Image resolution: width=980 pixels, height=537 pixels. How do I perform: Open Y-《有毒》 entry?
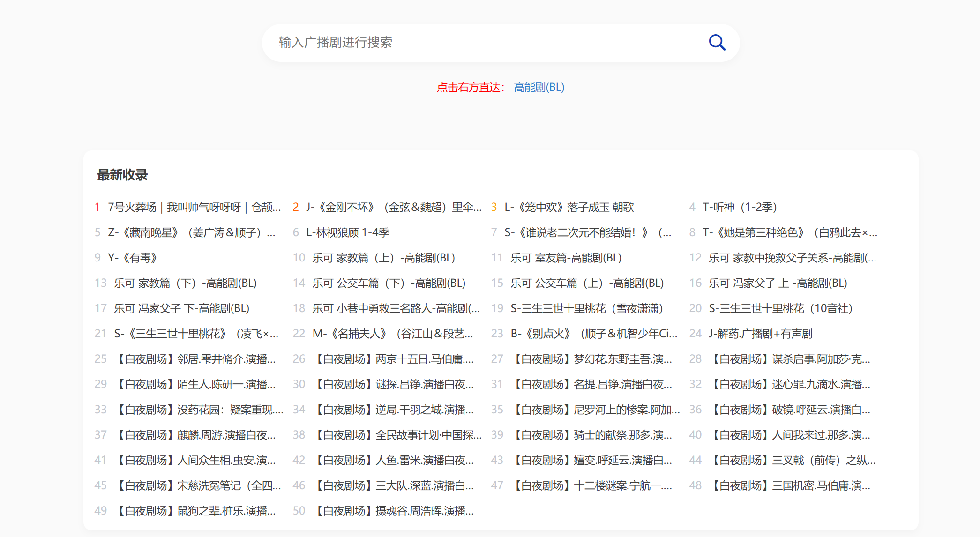click(133, 258)
